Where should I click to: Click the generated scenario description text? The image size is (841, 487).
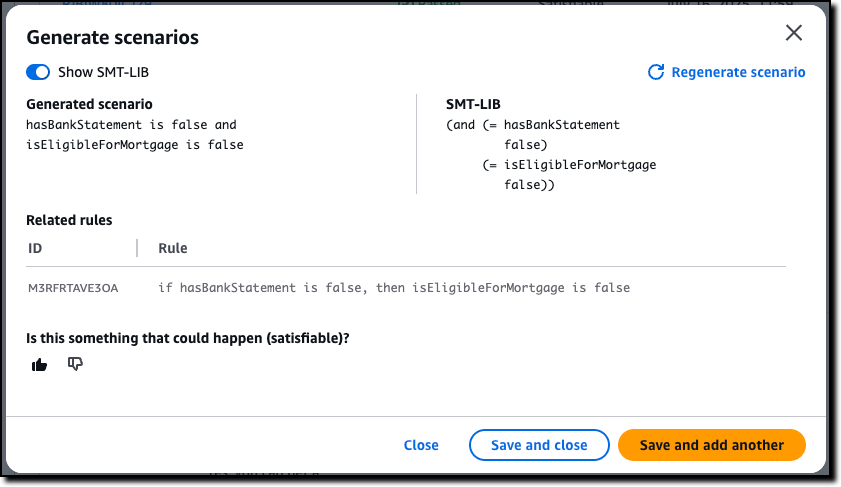135,135
